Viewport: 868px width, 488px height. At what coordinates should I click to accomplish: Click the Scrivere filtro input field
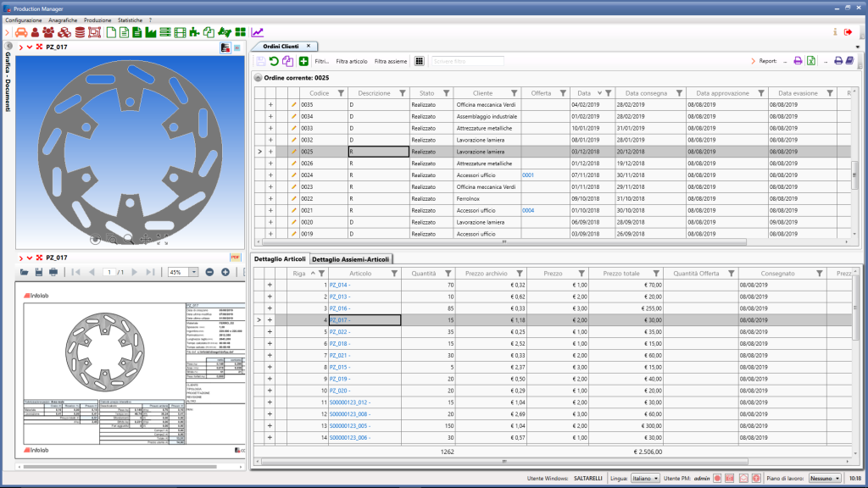coord(468,61)
